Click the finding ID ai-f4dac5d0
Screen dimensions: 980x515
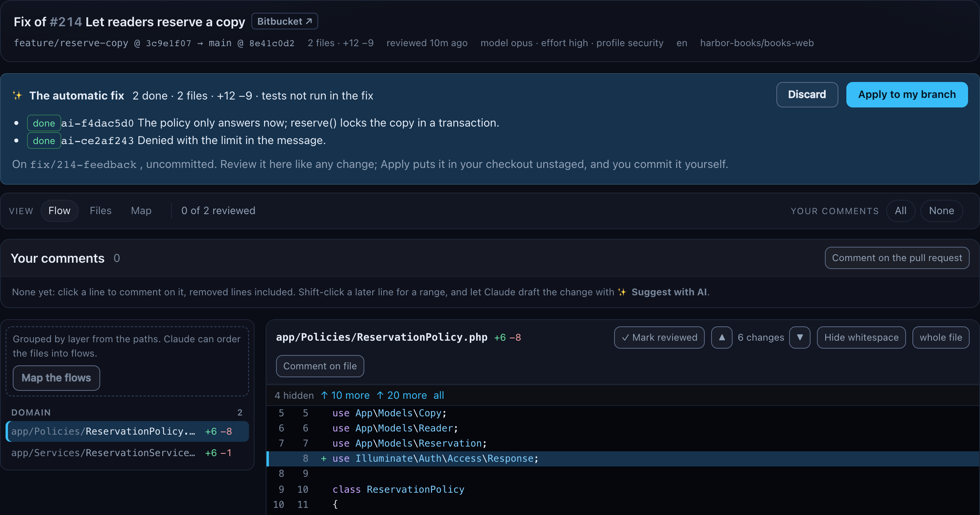(97, 123)
